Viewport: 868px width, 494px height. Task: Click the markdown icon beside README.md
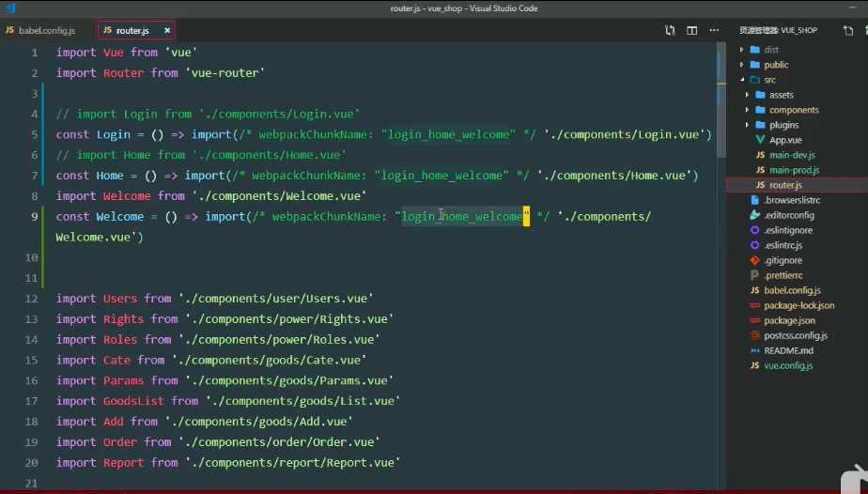[x=754, y=350]
